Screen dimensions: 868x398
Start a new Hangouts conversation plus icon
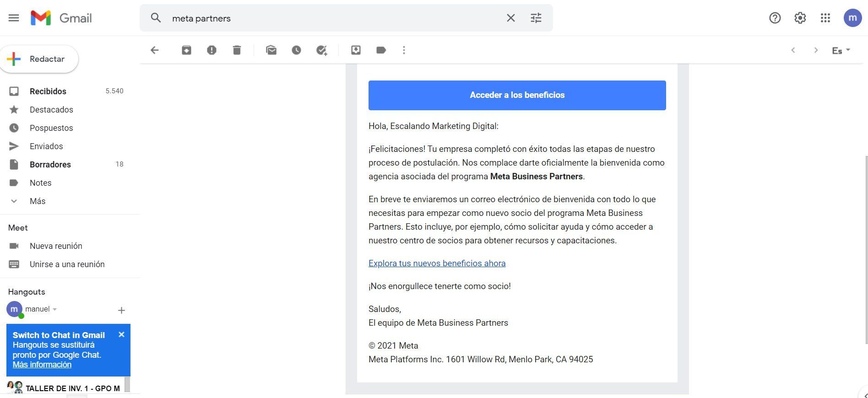point(121,311)
